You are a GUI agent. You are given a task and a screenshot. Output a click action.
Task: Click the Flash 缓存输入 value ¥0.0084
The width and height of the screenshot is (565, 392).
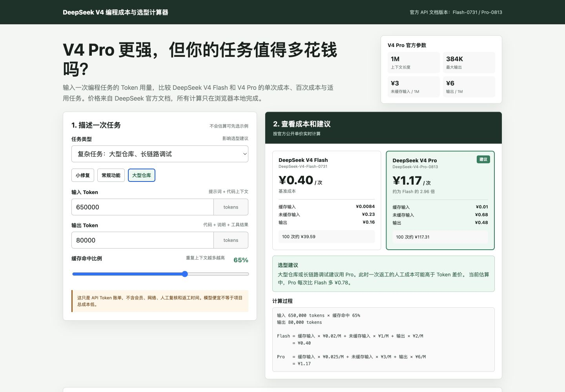tap(365, 207)
